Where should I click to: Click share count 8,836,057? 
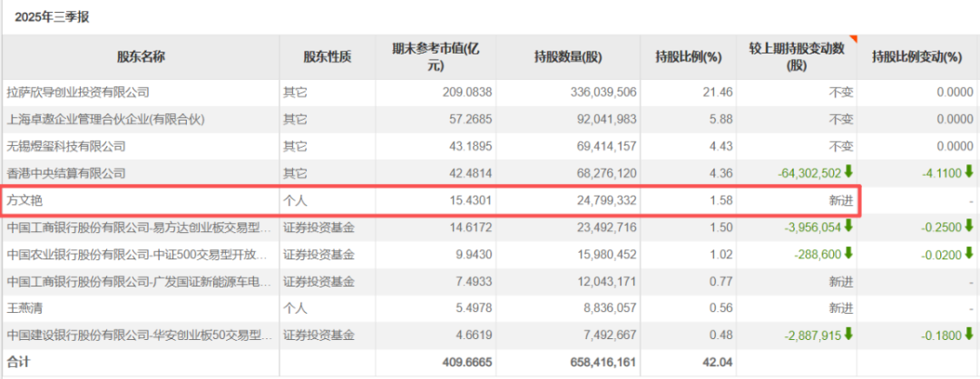coord(609,308)
